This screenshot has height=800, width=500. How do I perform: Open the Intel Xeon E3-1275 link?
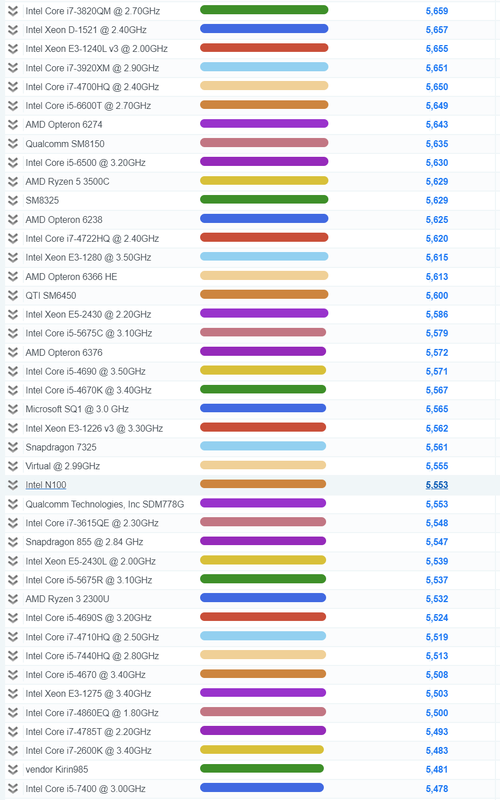coord(88,693)
